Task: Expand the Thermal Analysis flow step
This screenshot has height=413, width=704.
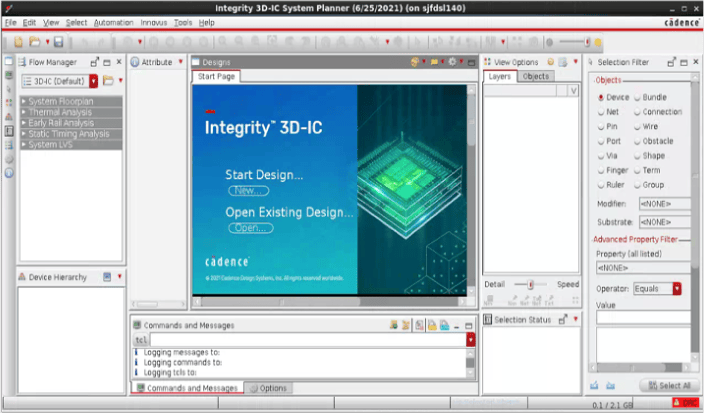Action: tap(25, 112)
